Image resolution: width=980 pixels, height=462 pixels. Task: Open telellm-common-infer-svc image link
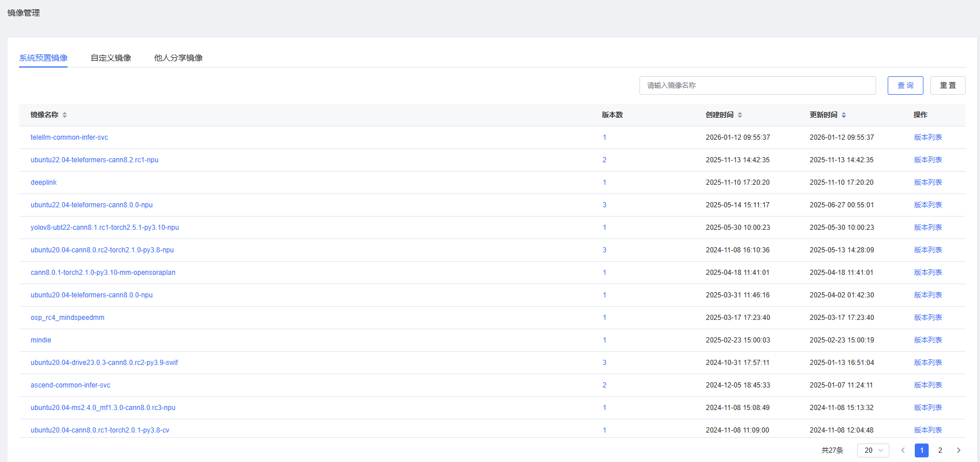[69, 137]
